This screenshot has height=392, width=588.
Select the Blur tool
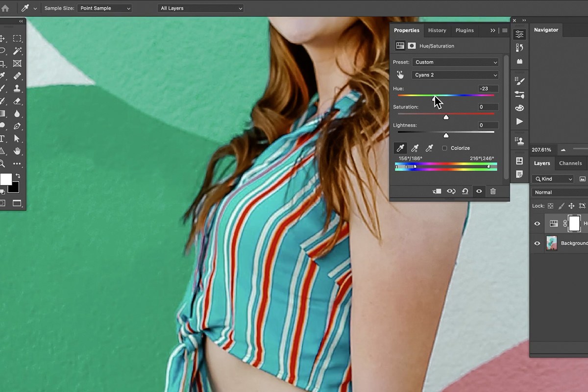point(17,114)
